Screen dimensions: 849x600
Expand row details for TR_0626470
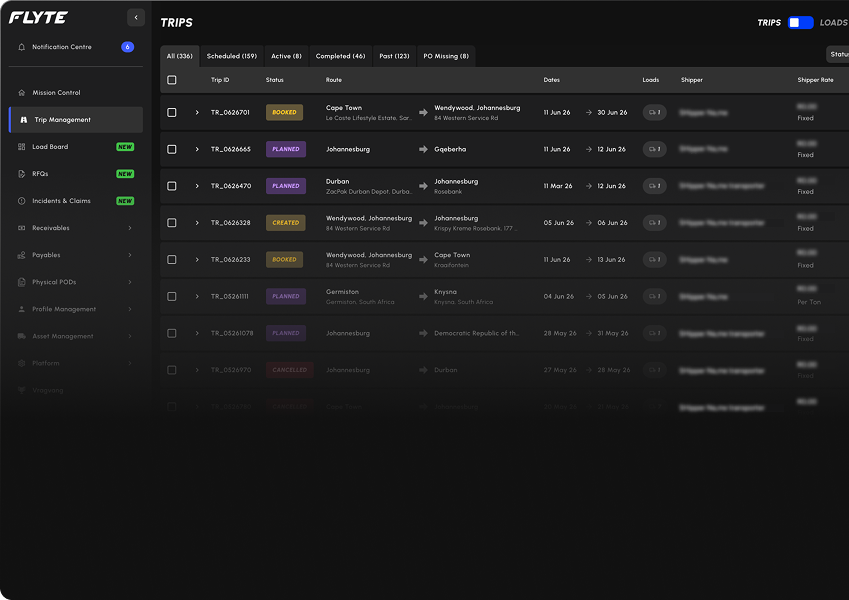click(197, 186)
